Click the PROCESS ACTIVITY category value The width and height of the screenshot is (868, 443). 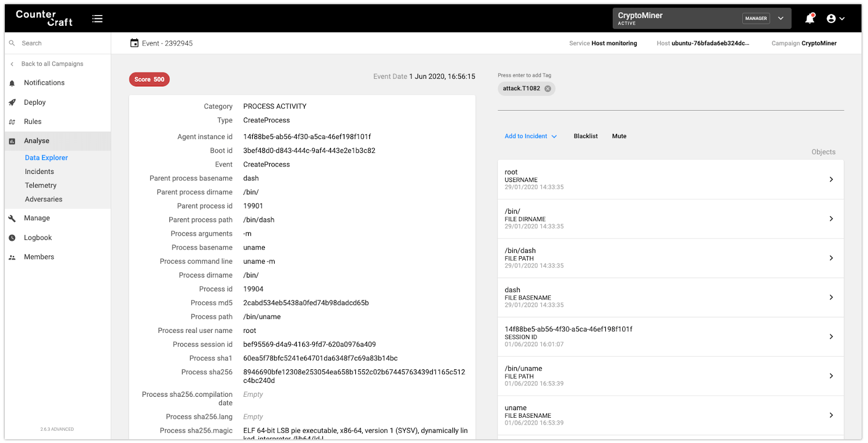coord(275,106)
